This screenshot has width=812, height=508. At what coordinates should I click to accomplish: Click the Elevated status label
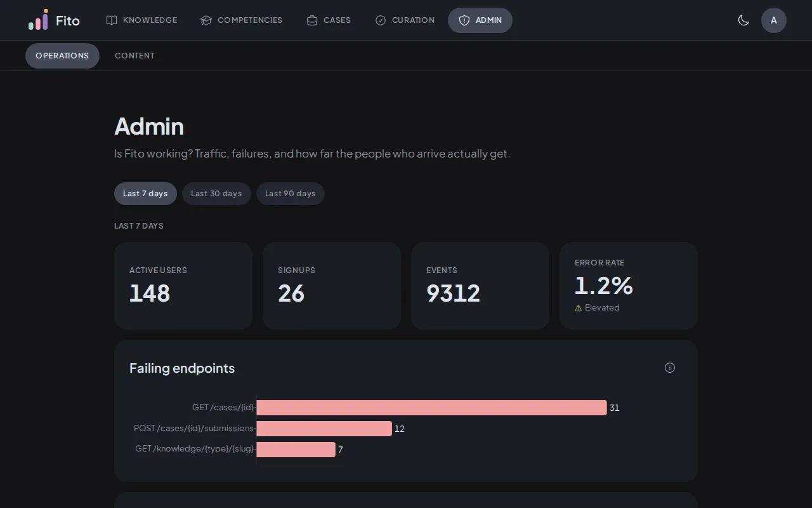coord(602,307)
